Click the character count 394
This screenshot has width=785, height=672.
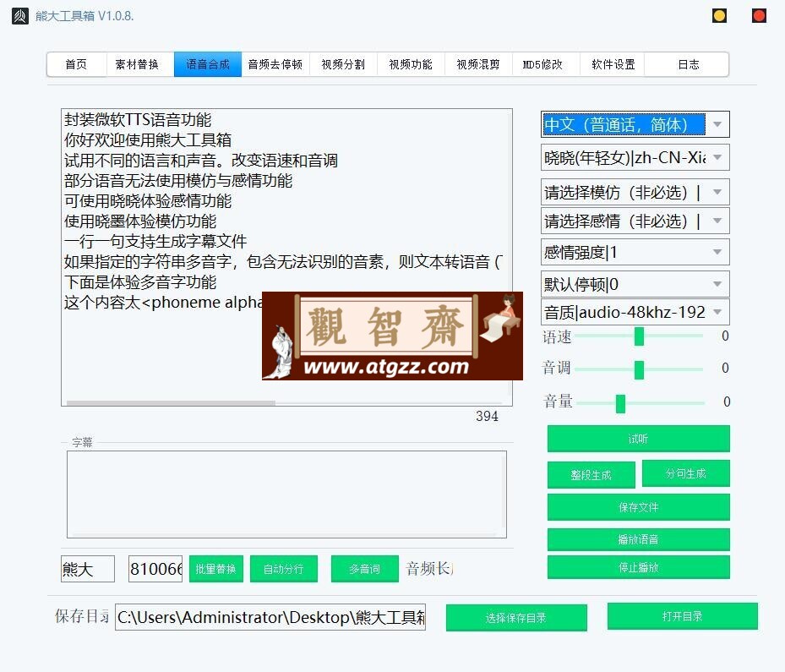click(487, 416)
